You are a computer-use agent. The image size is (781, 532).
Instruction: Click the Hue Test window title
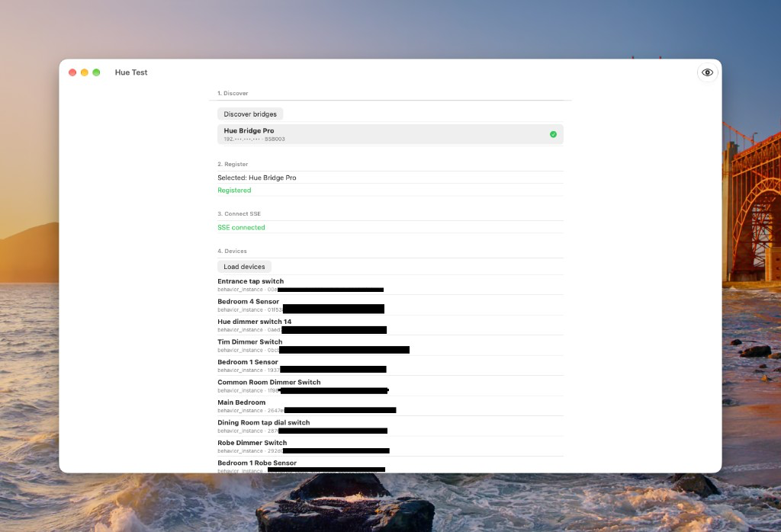131,72
